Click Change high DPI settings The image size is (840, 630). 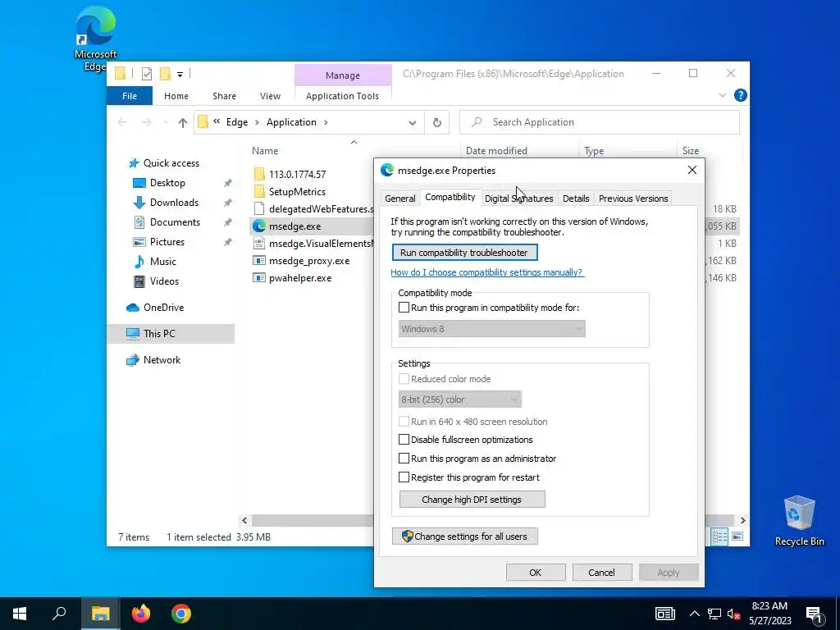(x=472, y=500)
